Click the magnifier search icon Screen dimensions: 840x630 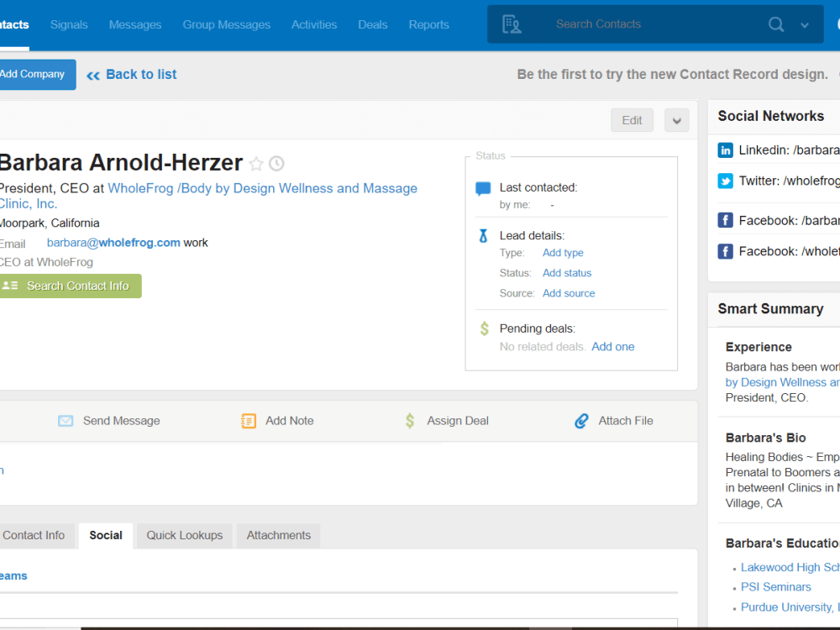[x=775, y=24]
